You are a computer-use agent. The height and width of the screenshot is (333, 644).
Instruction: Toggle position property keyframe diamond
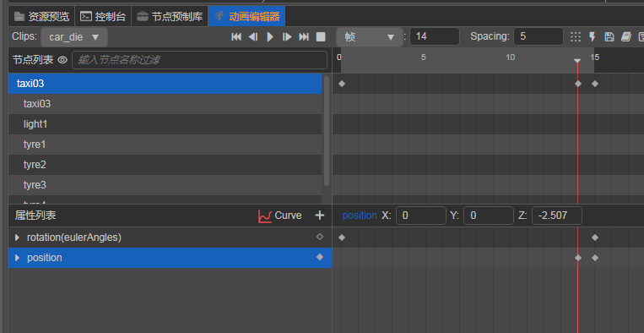(x=320, y=257)
